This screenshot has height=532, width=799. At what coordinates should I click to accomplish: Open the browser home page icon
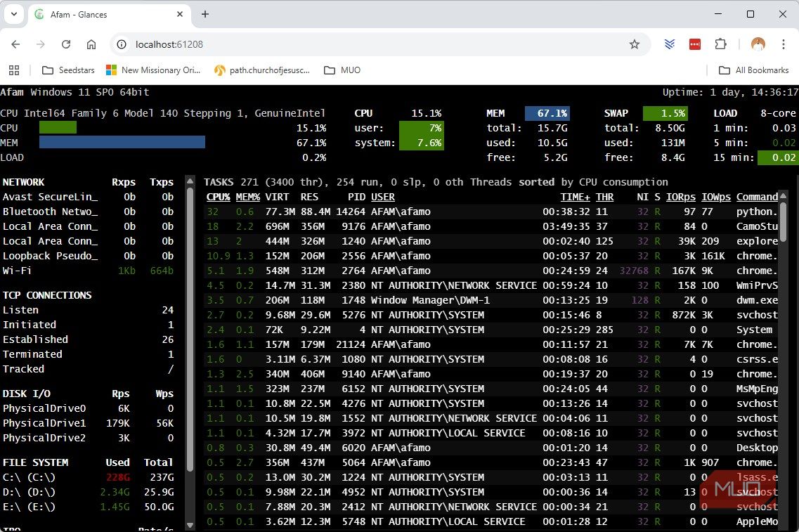pos(91,44)
